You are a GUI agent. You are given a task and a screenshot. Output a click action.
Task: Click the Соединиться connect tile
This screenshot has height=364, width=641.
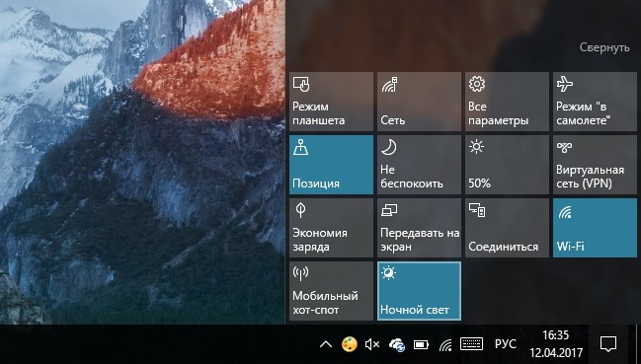[x=507, y=228]
